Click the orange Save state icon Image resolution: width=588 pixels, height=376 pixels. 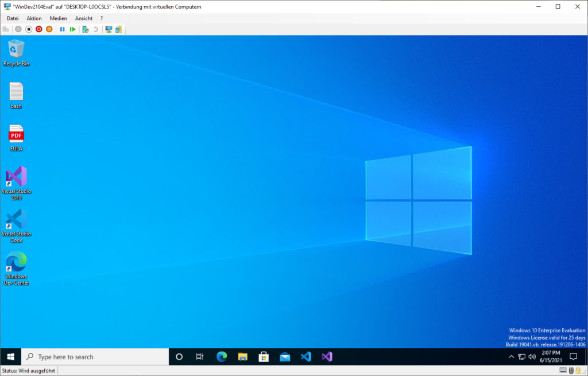pos(49,29)
